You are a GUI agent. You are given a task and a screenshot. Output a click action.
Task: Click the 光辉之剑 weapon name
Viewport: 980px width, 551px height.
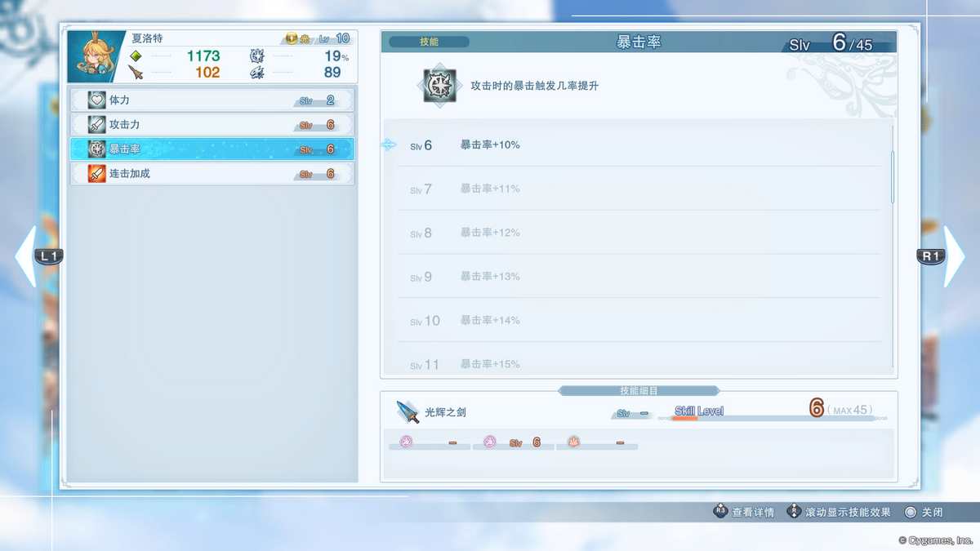click(x=445, y=412)
